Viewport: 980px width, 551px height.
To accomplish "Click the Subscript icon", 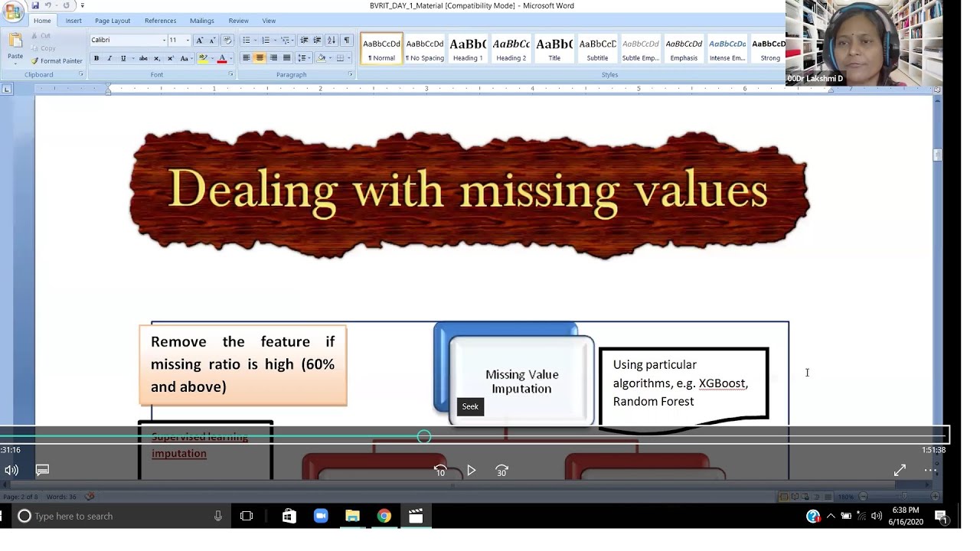I will (x=157, y=58).
